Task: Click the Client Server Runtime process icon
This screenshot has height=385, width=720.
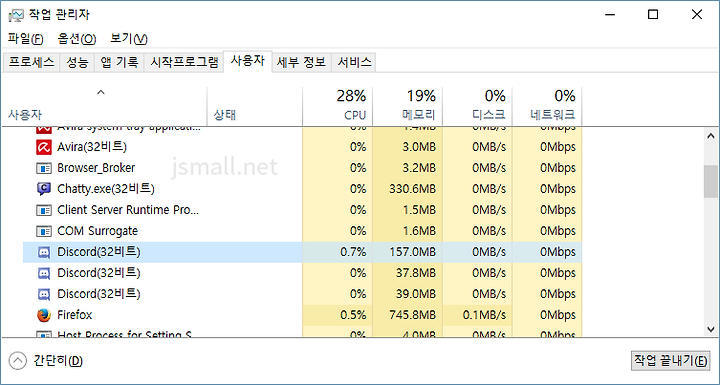Action: [x=44, y=210]
